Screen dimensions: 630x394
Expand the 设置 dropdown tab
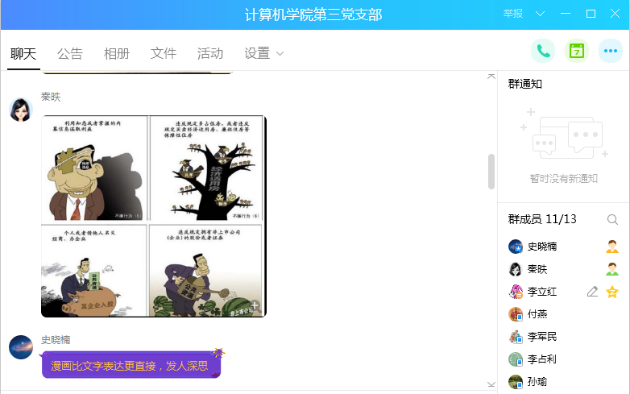(x=264, y=53)
